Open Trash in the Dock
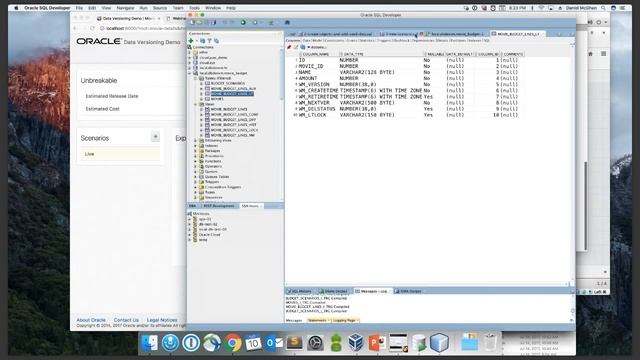The image size is (640, 360). click(x=490, y=342)
